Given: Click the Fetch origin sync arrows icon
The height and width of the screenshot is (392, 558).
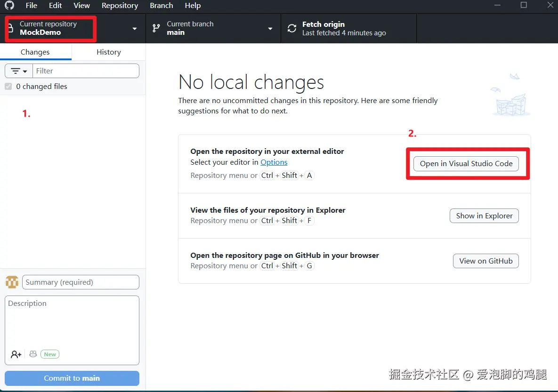Looking at the screenshot, I should click(292, 28).
